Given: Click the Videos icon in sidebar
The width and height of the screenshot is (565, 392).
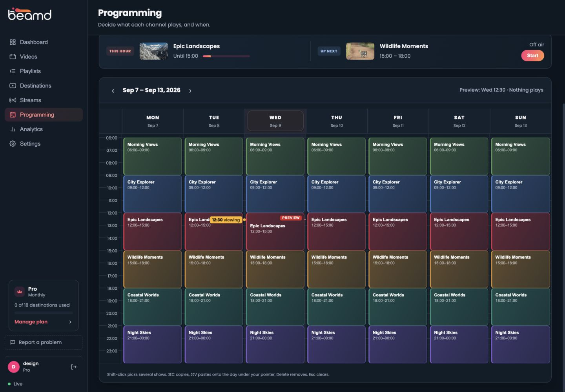Looking at the screenshot, I should click(13, 56).
